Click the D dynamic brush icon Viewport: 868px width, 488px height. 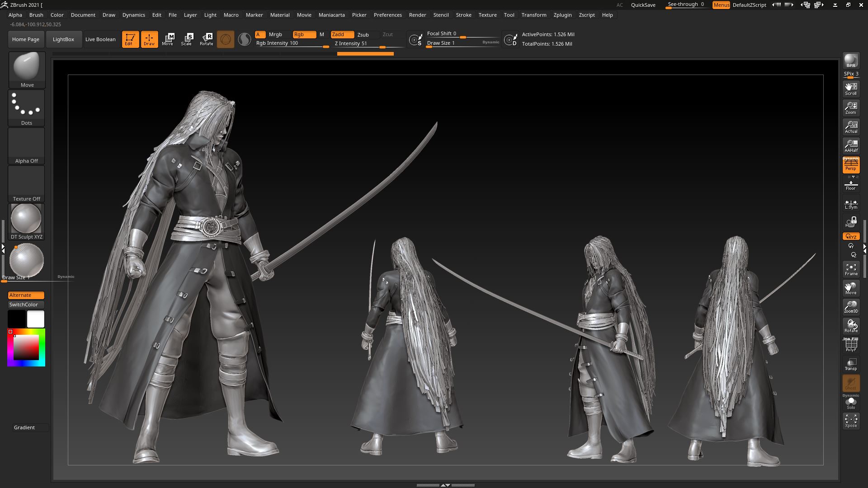coord(510,40)
